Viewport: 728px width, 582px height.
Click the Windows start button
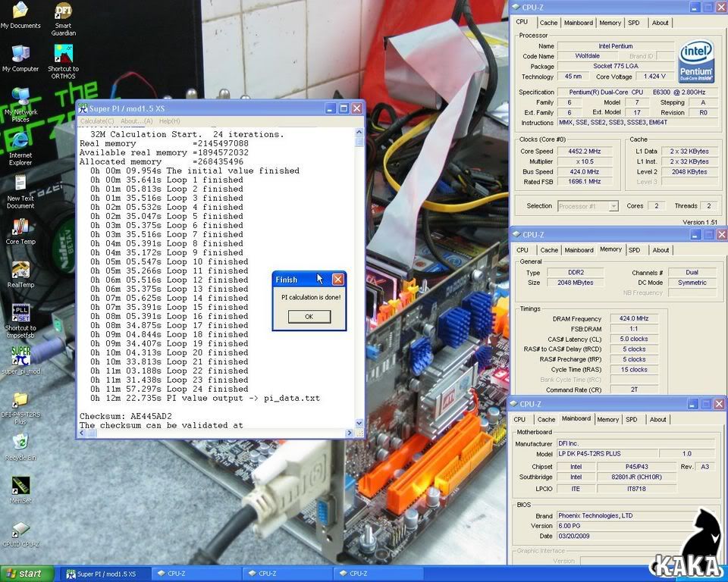[x=26, y=574]
